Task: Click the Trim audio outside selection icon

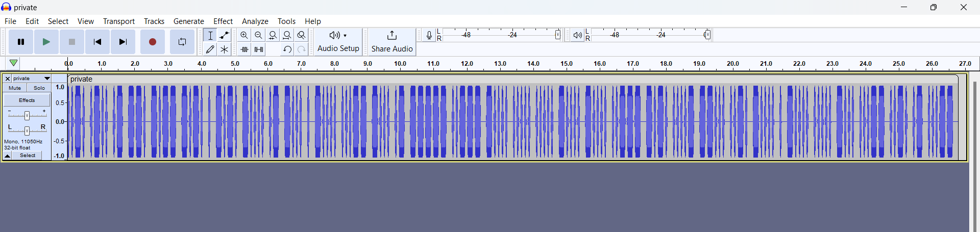Action: click(244, 49)
